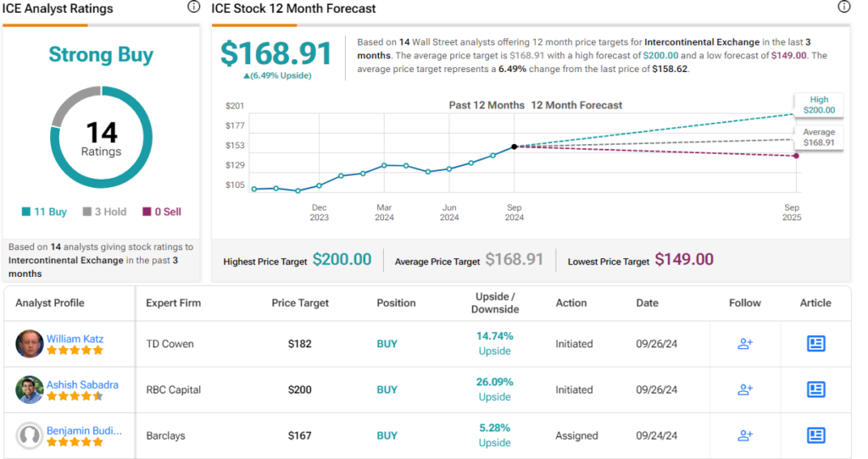
Task: Click William Katz profile photo
Action: 30,344
